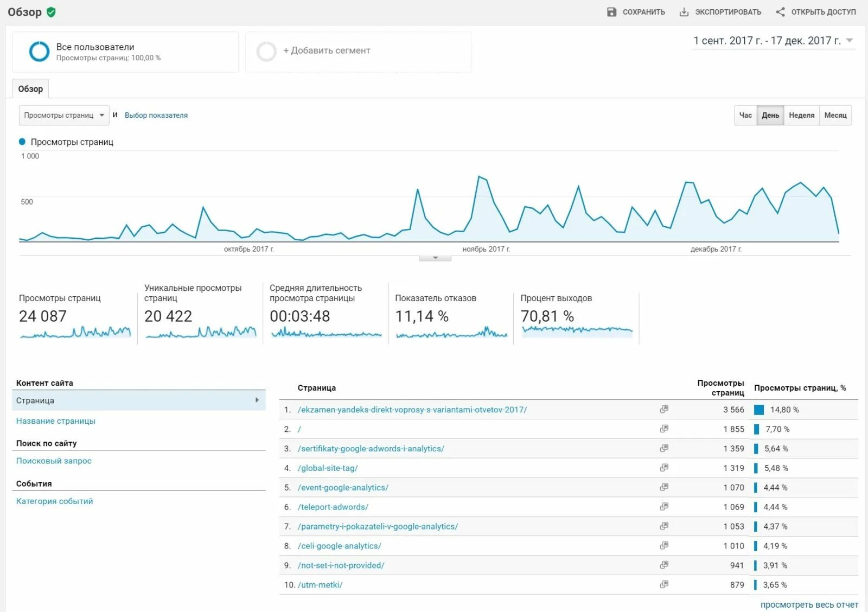Open external link icon for parametry-i-pokazateli row
The height and width of the screenshot is (612, 868).
(664, 526)
